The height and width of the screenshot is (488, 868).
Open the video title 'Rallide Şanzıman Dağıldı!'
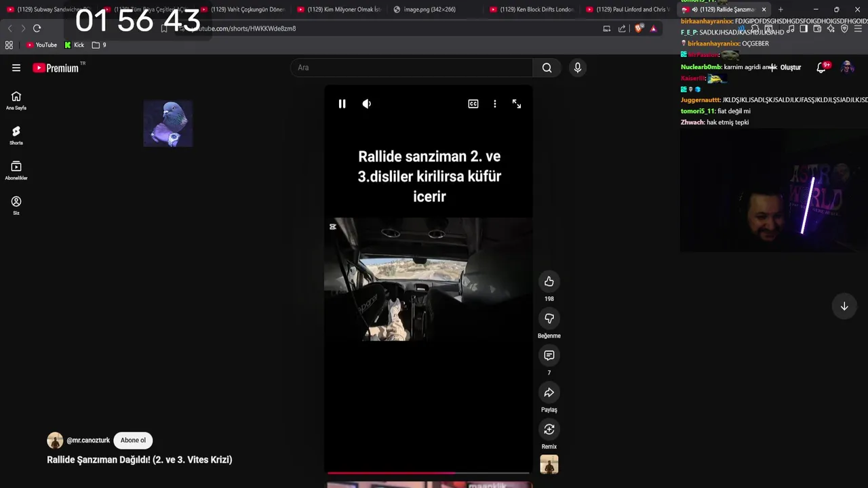(140, 460)
